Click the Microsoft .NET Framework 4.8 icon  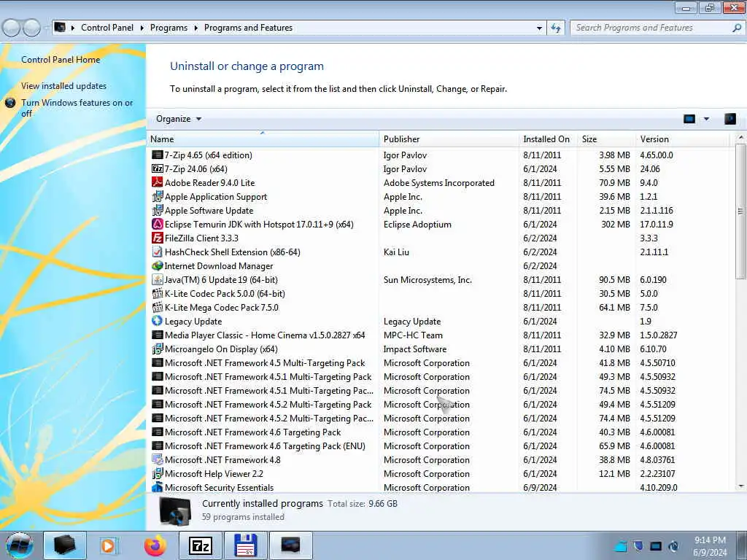pyautogui.click(x=158, y=459)
